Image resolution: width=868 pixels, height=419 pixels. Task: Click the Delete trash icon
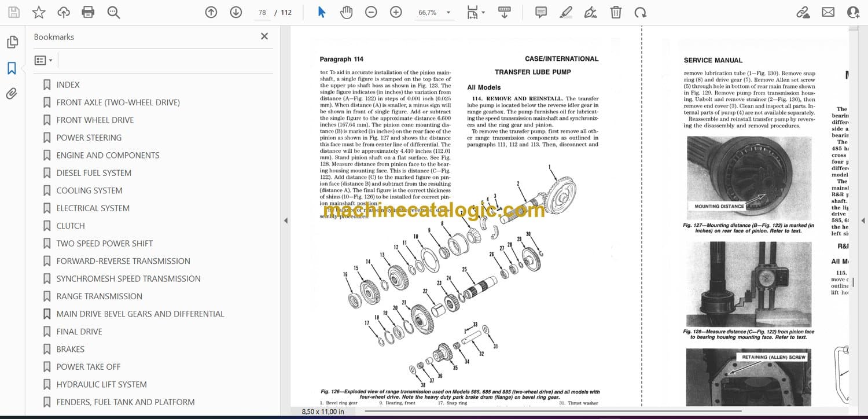pyautogui.click(x=616, y=12)
